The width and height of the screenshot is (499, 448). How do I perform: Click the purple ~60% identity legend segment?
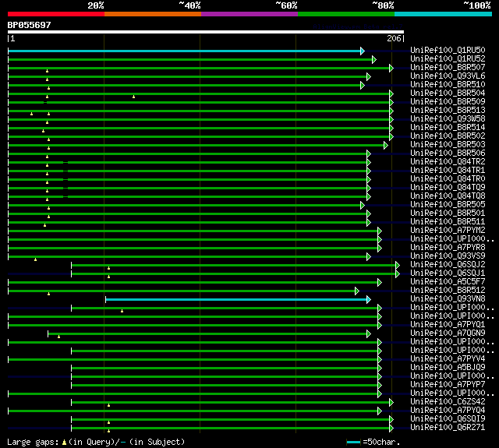249,14
